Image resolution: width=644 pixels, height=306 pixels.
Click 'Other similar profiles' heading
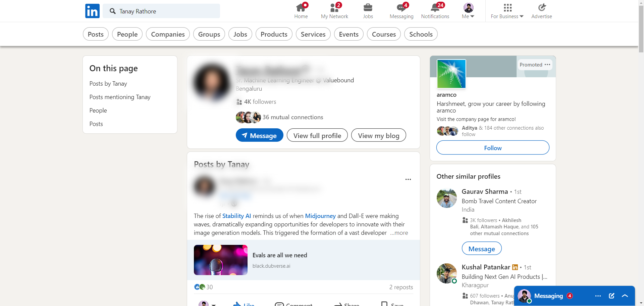pyautogui.click(x=468, y=176)
